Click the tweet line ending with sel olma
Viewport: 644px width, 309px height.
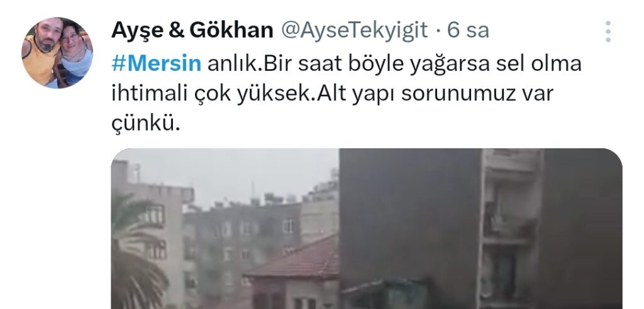[x=347, y=65]
